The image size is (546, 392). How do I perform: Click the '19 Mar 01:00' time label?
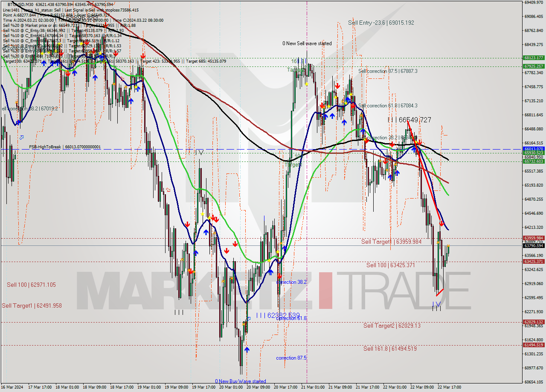pyautogui.click(x=148, y=387)
